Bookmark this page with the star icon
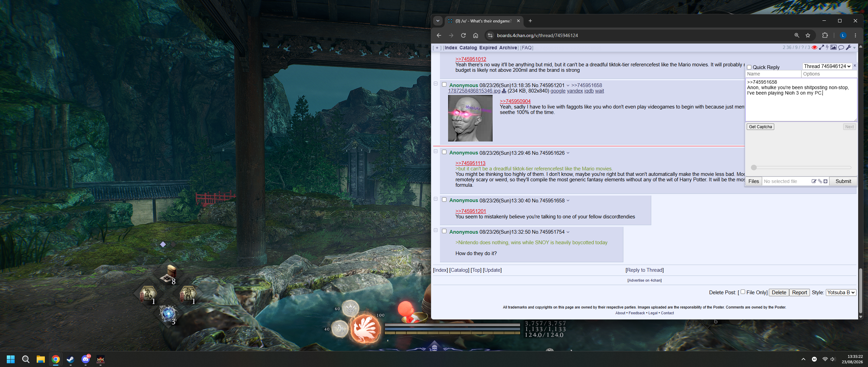Image resolution: width=868 pixels, height=367 pixels. click(808, 35)
